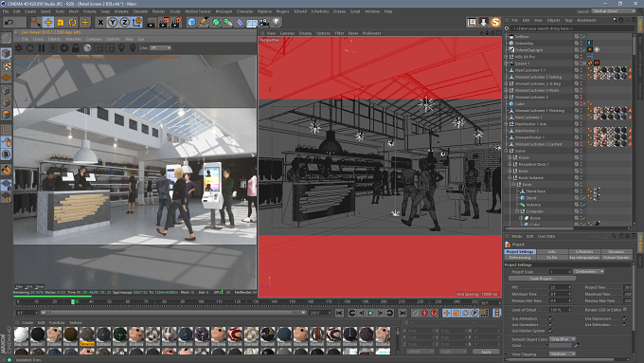Viewport: 644px width, 363px height.
Task: Click the FPS value field
Action: [x=561, y=287]
